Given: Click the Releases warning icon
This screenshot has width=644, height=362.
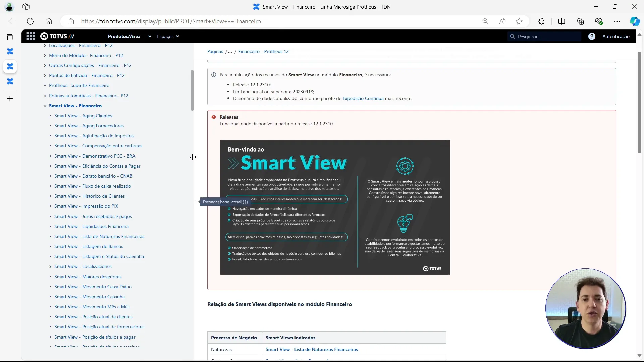Looking at the screenshot, I should pos(214,117).
